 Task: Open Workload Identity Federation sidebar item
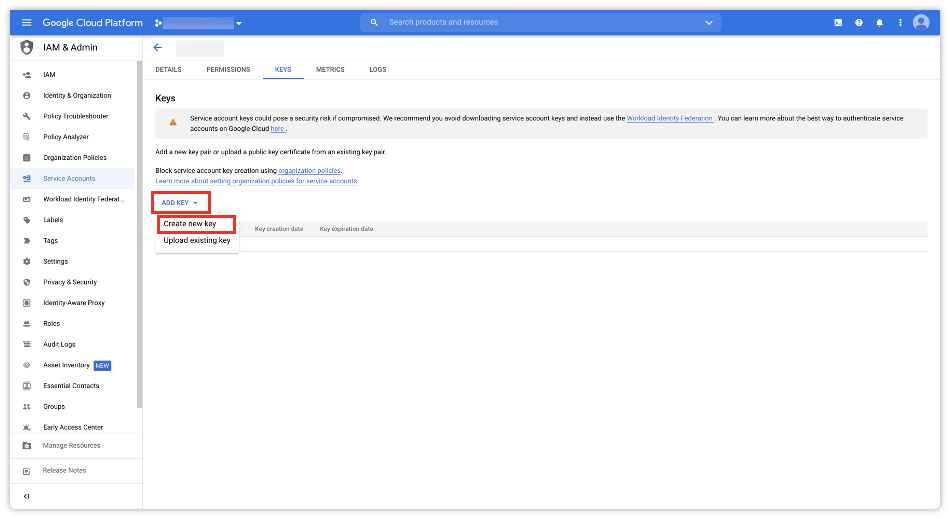click(83, 199)
